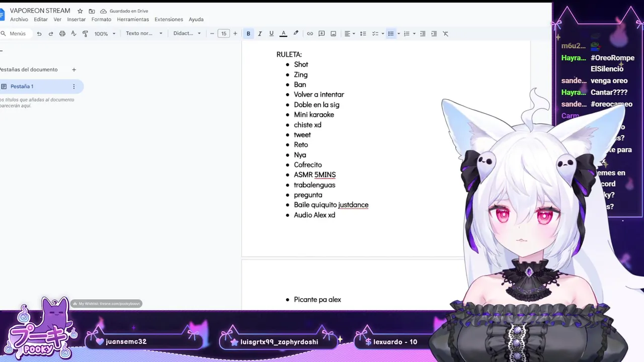The height and width of the screenshot is (362, 644).
Task: Open the Herramientas menu
Action: tap(133, 20)
